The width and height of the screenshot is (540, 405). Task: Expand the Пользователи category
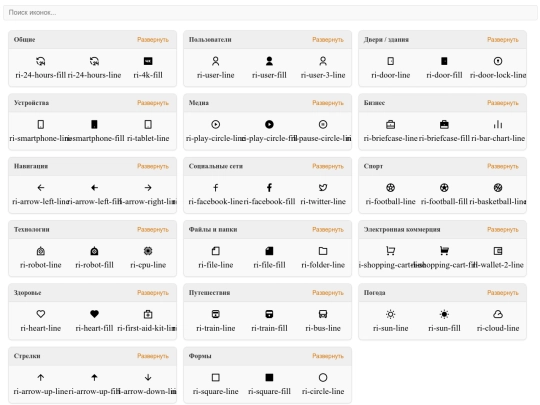click(x=328, y=40)
